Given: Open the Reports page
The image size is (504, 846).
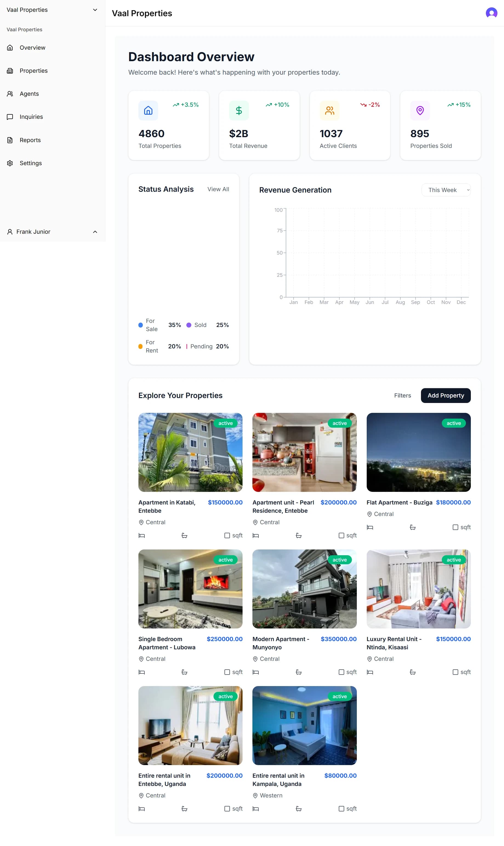Looking at the screenshot, I should pyautogui.click(x=52, y=140).
